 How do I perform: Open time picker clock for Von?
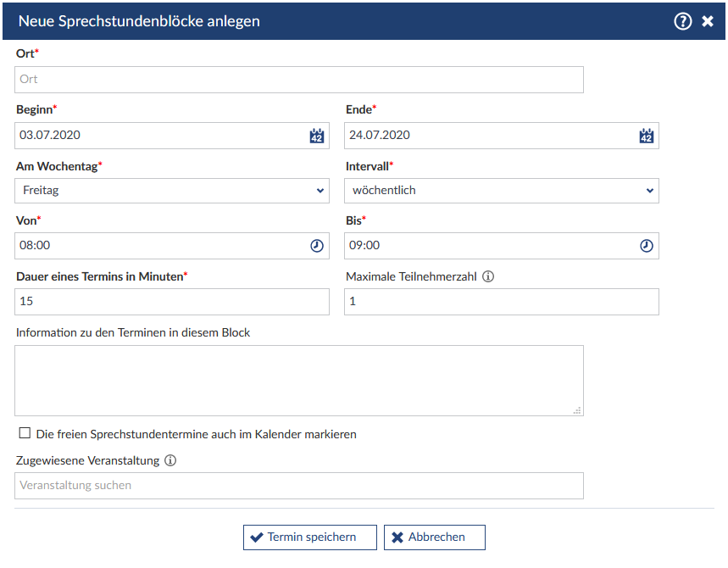[x=317, y=246]
